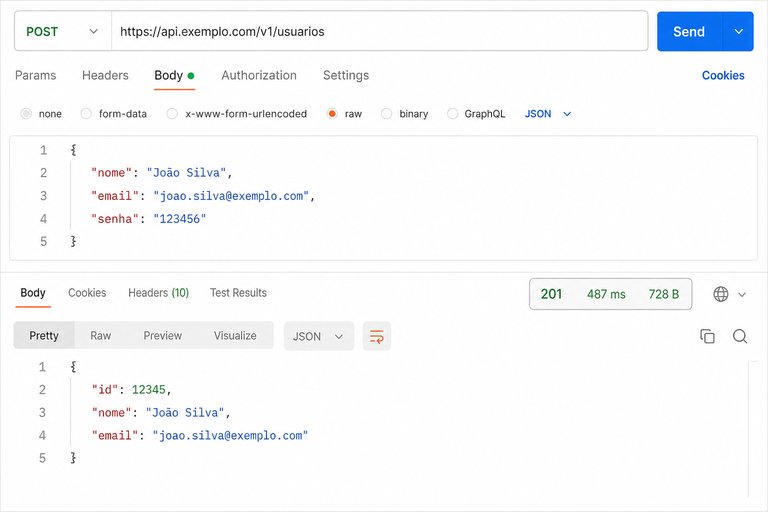Select the Pretty response view
The width and height of the screenshot is (768, 512).
coord(44,335)
